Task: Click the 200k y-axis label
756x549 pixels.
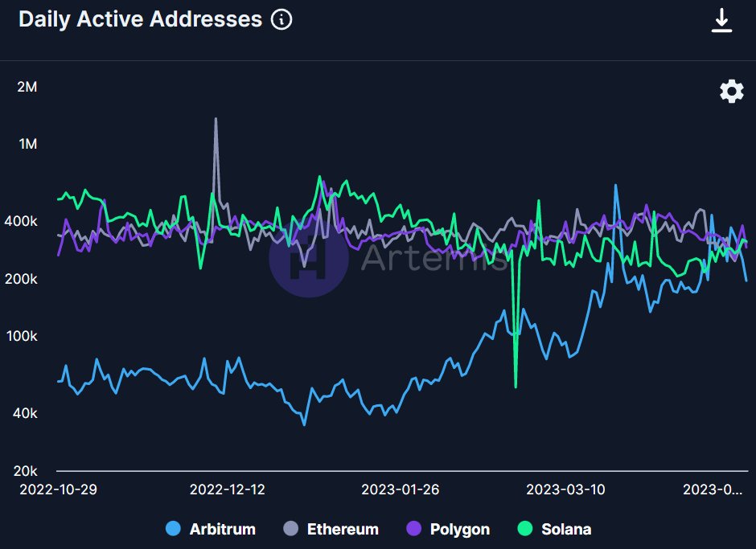Action: coord(21,279)
